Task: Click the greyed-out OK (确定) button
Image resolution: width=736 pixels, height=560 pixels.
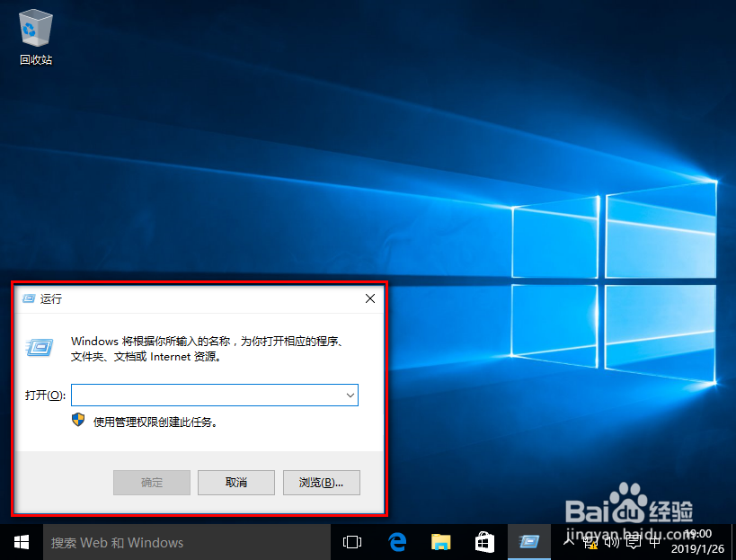Action: [152, 483]
